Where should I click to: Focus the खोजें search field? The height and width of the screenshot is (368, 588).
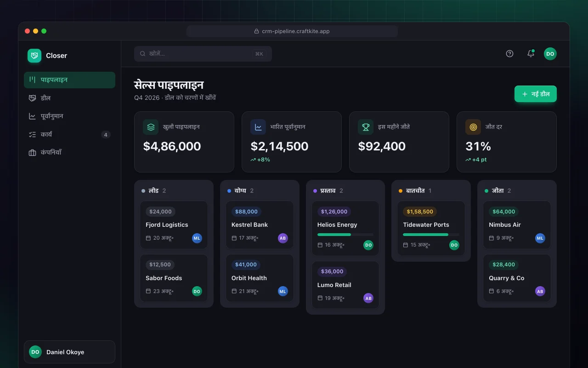pos(203,54)
